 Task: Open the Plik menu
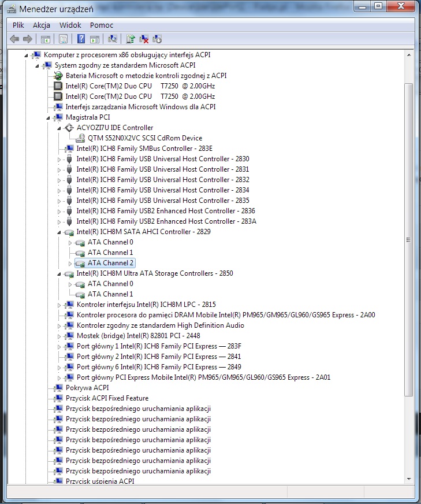pos(18,25)
